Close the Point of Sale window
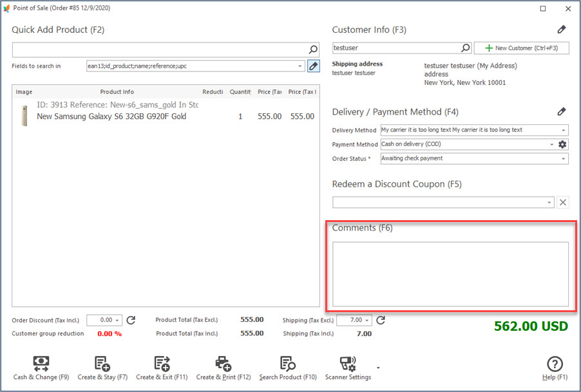Image resolution: width=581 pixels, height=392 pixels. 567,8
